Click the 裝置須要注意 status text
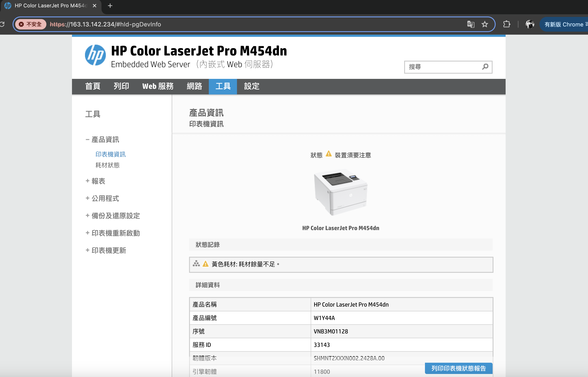 pos(353,155)
